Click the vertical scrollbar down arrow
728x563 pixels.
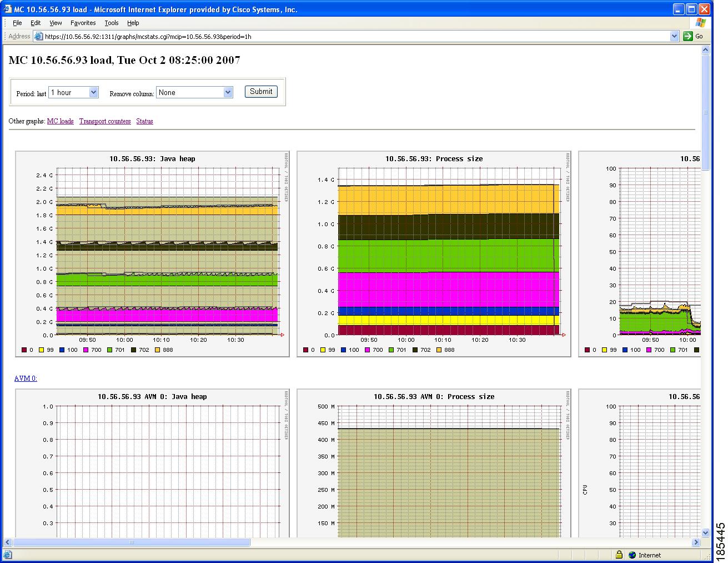[706, 532]
